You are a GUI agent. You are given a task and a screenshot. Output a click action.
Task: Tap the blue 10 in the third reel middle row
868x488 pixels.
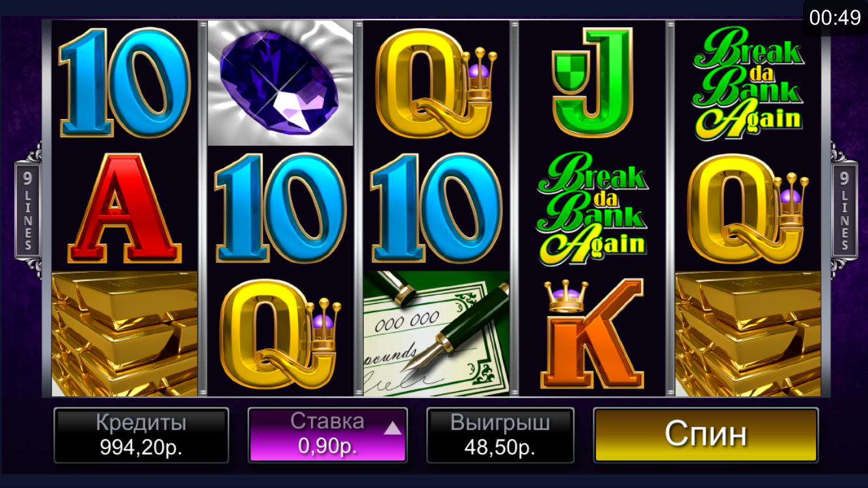point(436,208)
